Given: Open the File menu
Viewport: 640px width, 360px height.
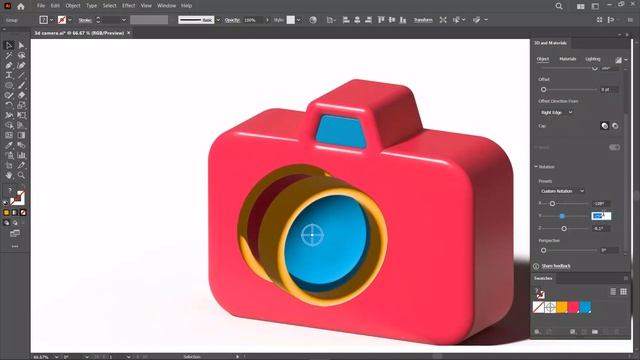Looking at the screenshot, I should point(41,6).
